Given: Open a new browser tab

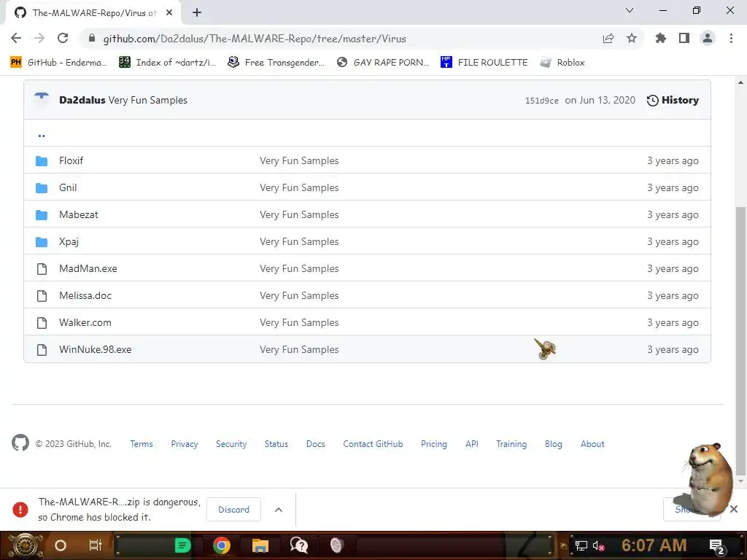Looking at the screenshot, I should click(197, 12).
